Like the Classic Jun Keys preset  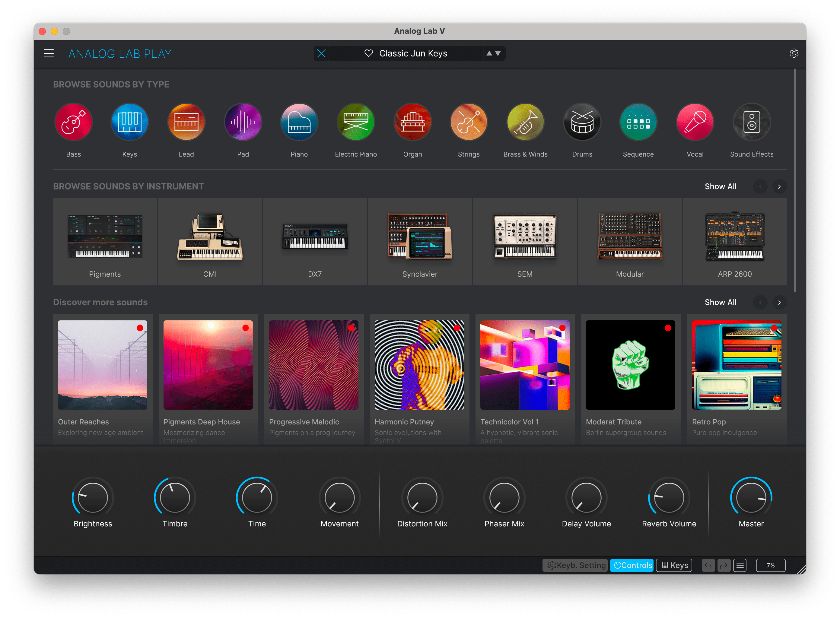(368, 53)
